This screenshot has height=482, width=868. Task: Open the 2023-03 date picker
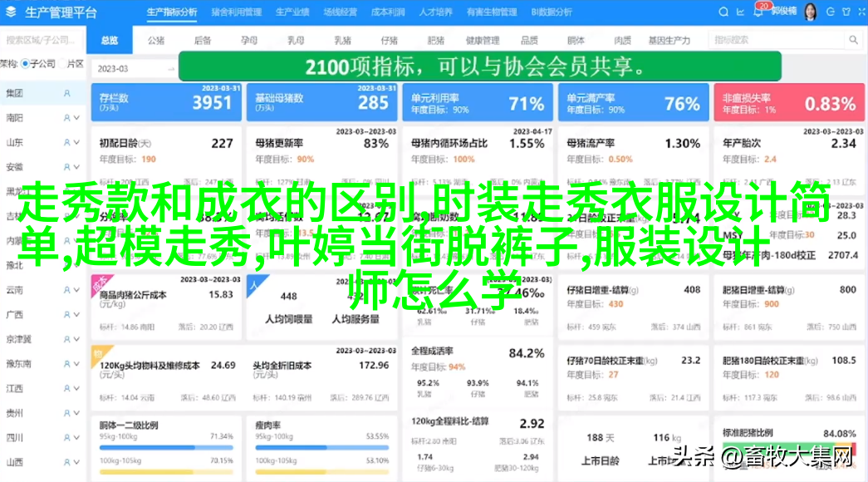[x=133, y=68]
